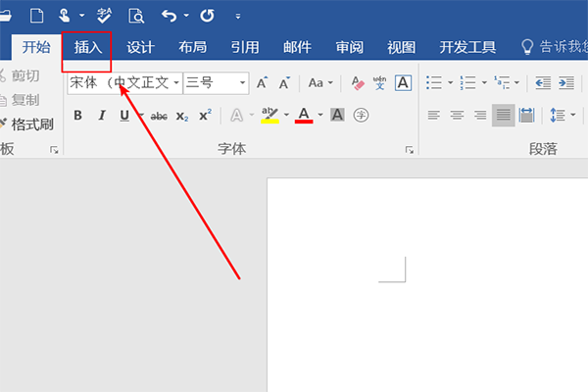The height and width of the screenshot is (392, 588).
Task: Expand the undo history dropdown
Action: click(x=186, y=16)
